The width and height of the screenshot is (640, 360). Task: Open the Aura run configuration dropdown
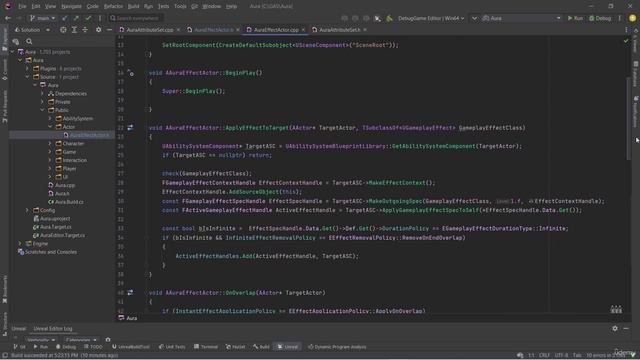[522, 18]
